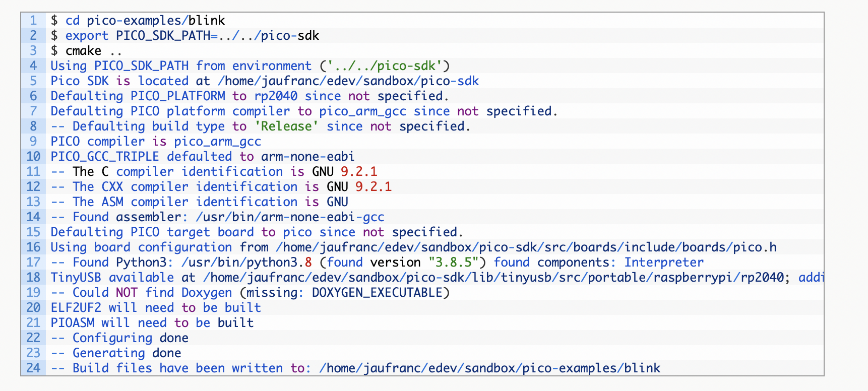Click 'PIOASM will need to be built'

[x=152, y=323]
